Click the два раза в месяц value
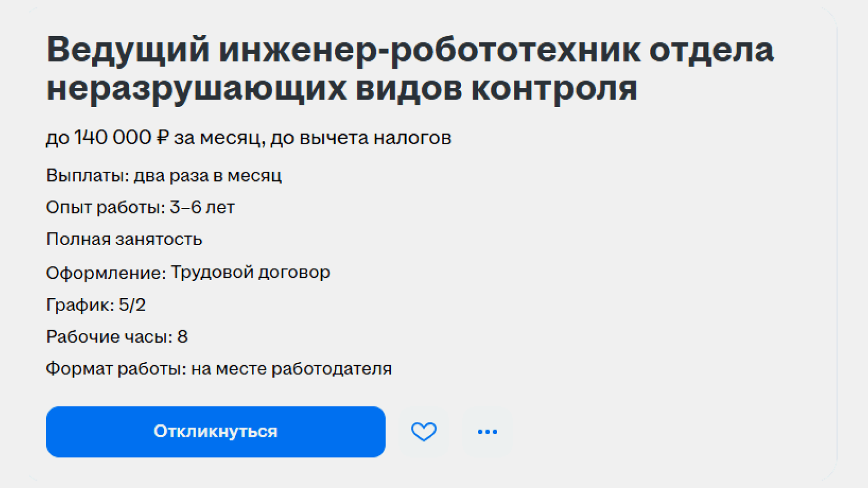The width and height of the screenshot is (868, 488). 207,176
